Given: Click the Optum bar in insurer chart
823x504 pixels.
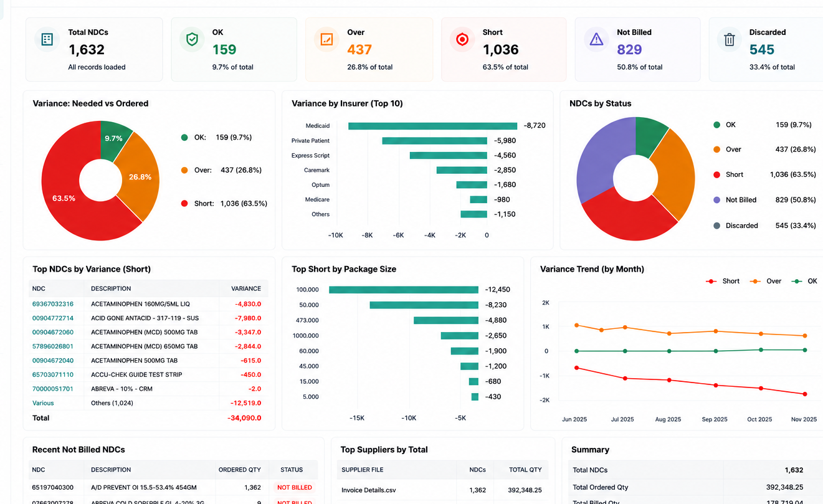Looking at the screenshot, I should 472,185.
